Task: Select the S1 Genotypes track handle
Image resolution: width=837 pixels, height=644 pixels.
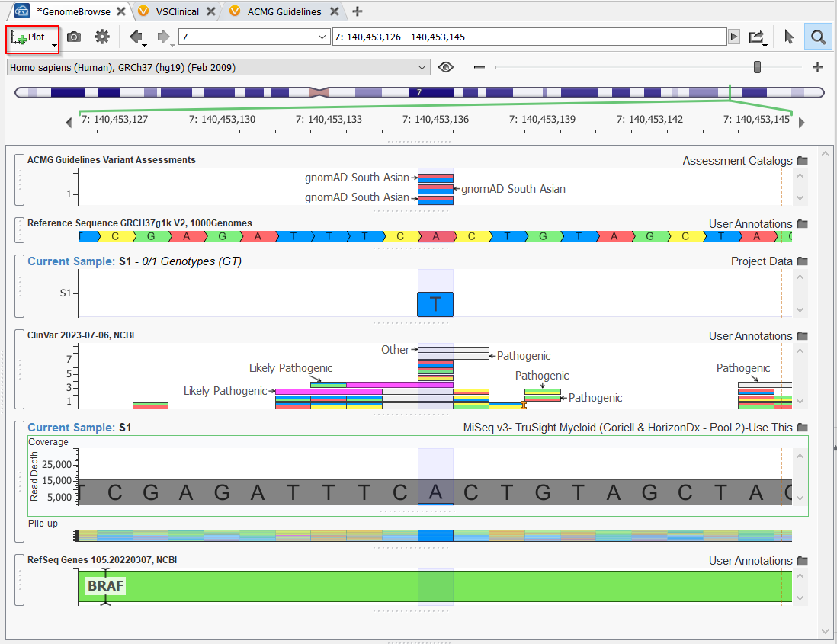Action: (19, 286)
